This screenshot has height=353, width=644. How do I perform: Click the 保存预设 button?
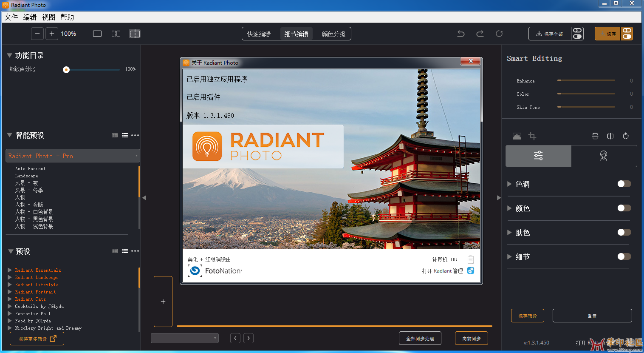(528, 316)
